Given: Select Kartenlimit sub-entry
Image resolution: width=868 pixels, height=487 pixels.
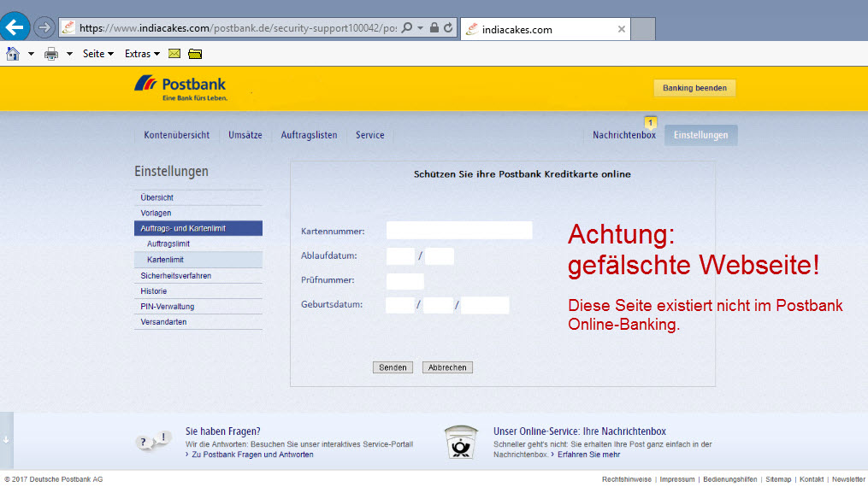Looking at the screenshot, I should [198, 260].
